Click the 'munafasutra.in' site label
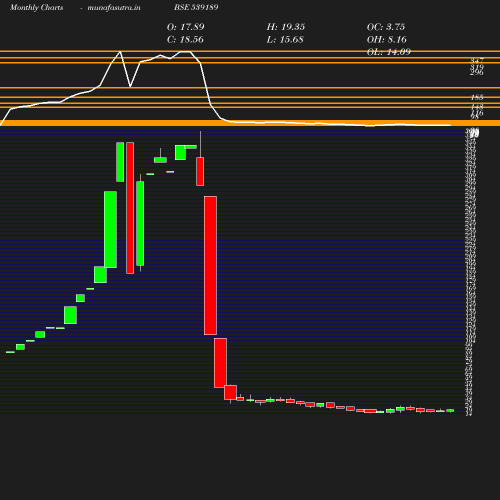Viewport: 500px width, 500px height. click(114, 8)
